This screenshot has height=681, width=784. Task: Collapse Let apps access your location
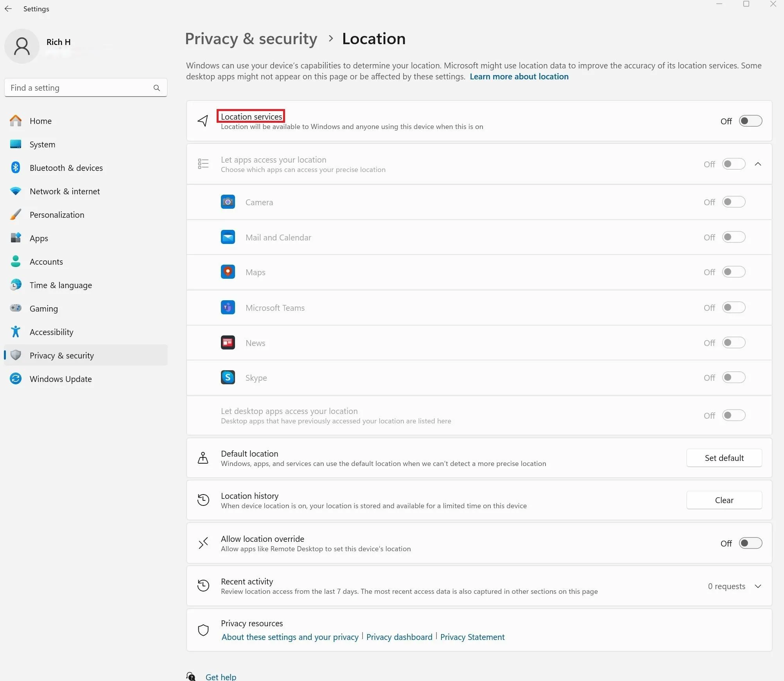coord(758,164)
